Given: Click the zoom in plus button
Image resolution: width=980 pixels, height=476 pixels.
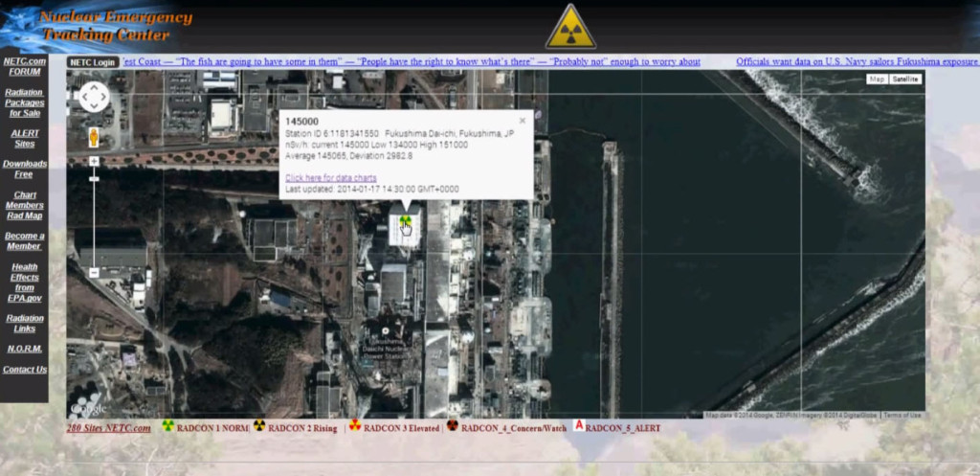Looking at the screenshot, I should [x=94, y=161].
